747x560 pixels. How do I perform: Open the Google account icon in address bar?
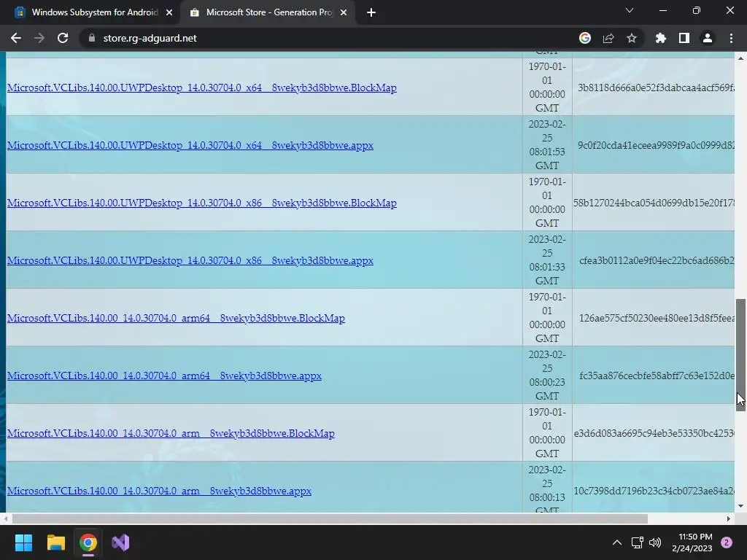pyautogui.click(x=585, y=38)
